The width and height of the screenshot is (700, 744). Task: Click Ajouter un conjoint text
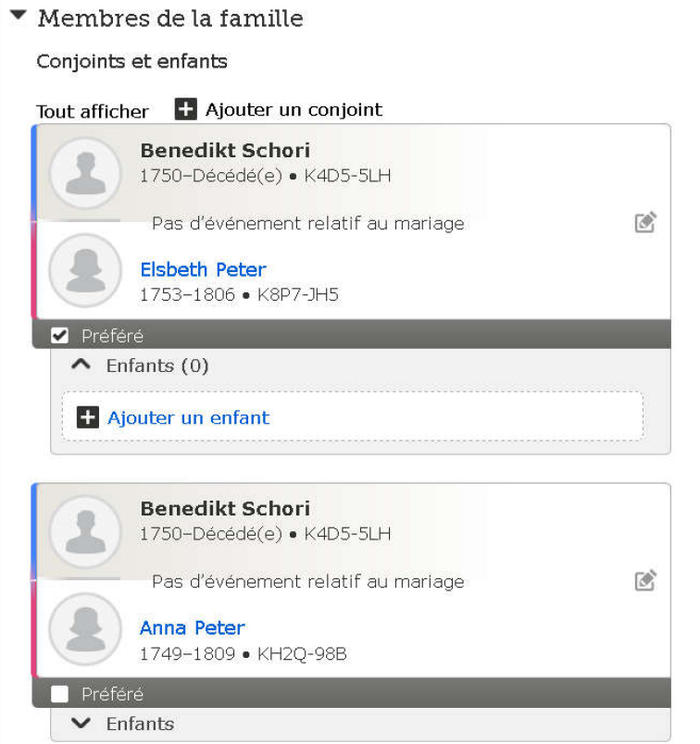click(x=294, y=109)
